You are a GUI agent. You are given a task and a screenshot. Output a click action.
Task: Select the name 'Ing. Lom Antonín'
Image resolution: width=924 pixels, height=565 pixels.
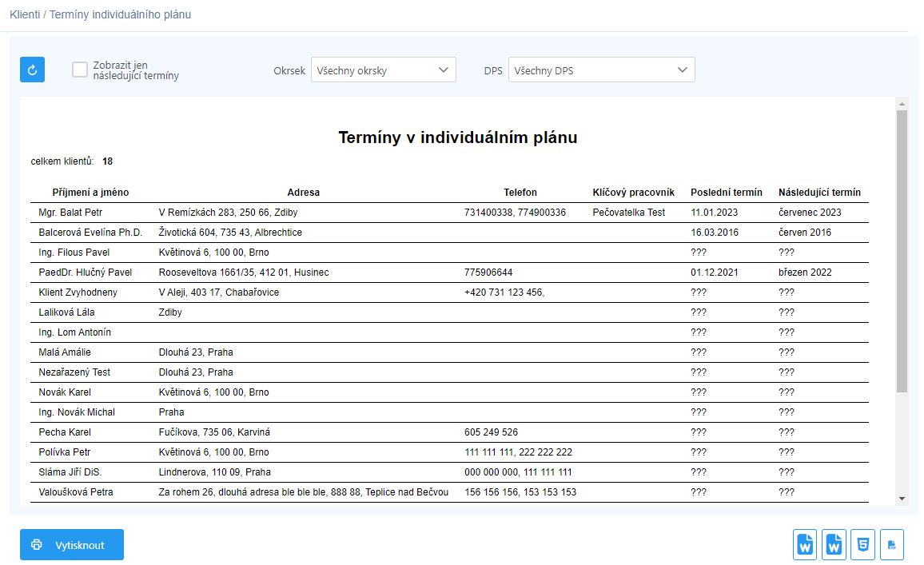(75, 332)
